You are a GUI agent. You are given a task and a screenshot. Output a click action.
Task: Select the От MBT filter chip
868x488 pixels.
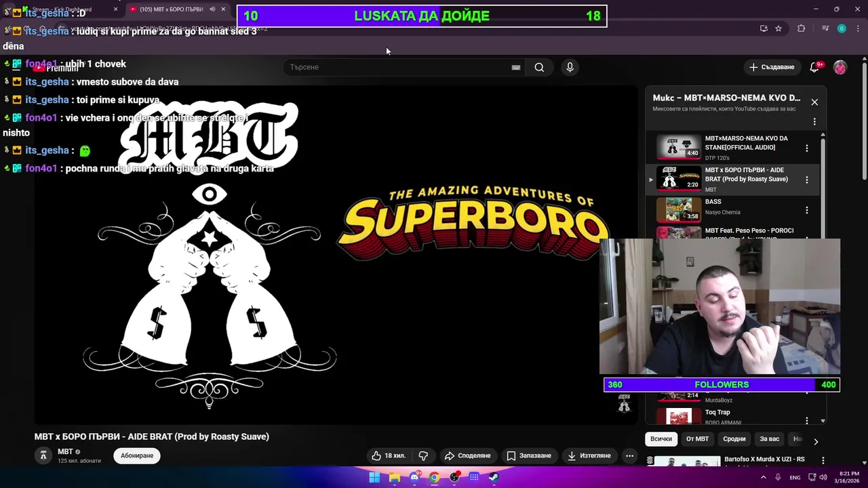[697, 439]
